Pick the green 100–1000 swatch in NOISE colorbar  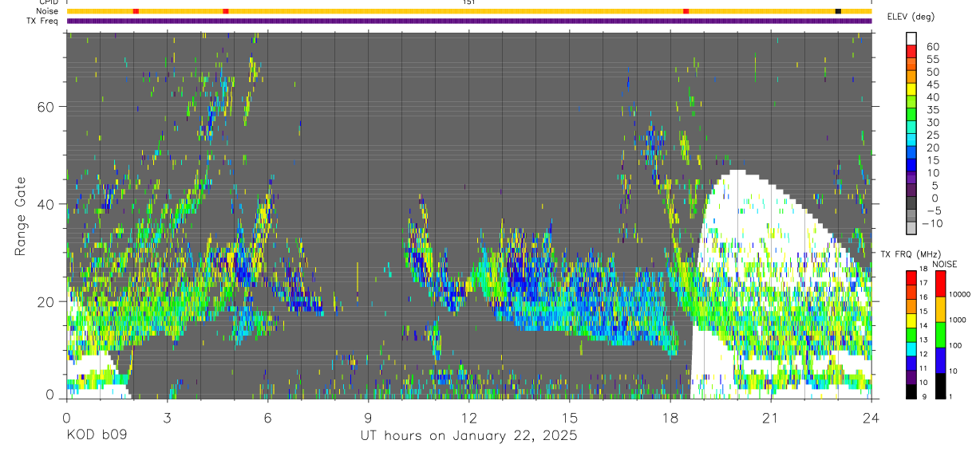pyautogui.click(x=940, y=335)
